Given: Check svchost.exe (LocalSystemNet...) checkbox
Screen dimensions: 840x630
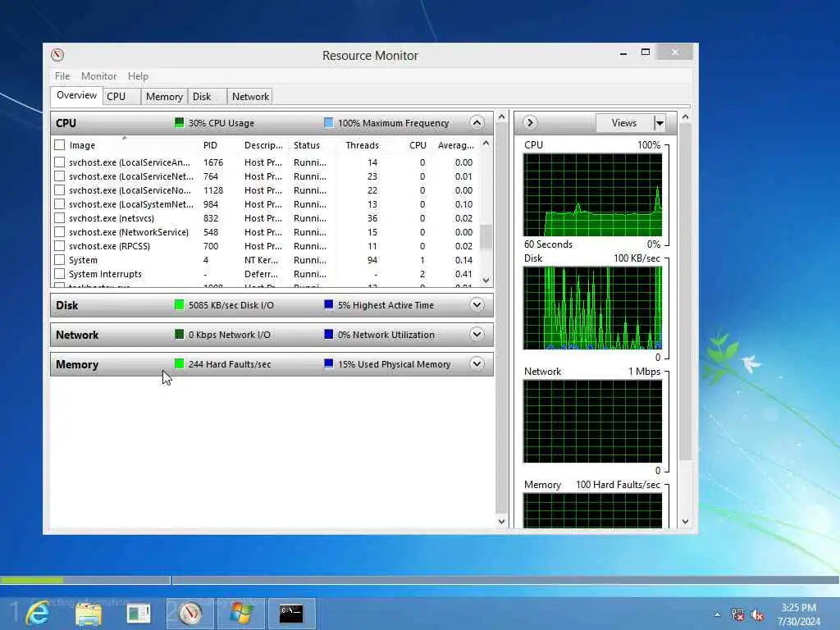Looking at the screenshot, I should [59, 203].
